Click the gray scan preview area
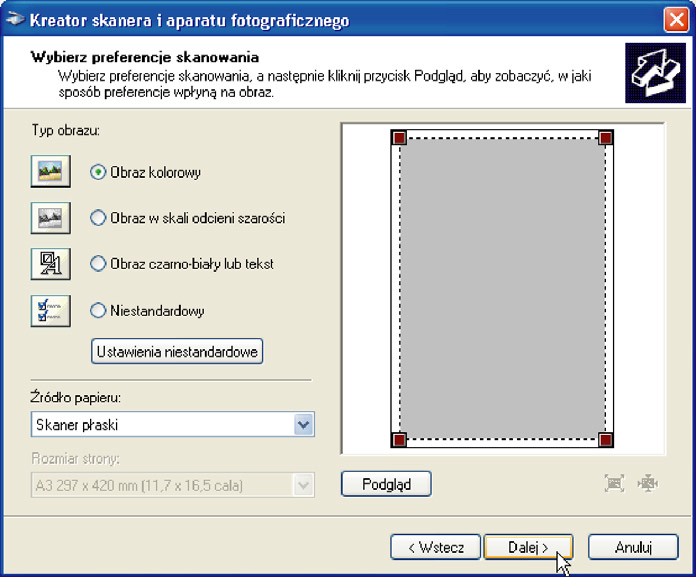Image resolution: width=696 pixels, height=577 pixels. [502, 288]
